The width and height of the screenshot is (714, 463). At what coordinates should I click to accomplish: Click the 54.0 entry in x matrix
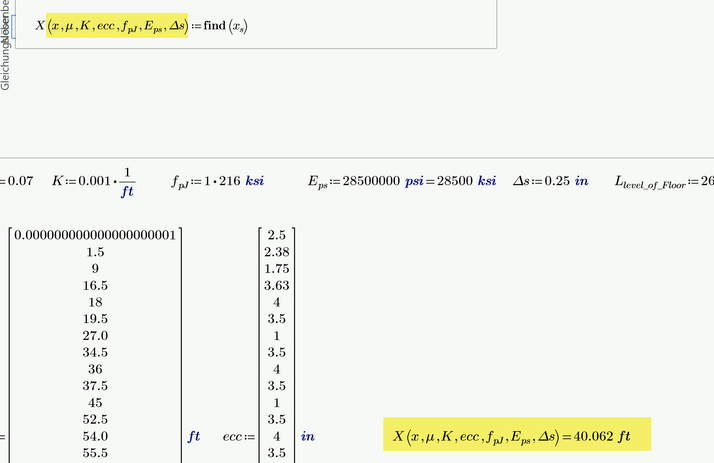(x=95, y=436)
